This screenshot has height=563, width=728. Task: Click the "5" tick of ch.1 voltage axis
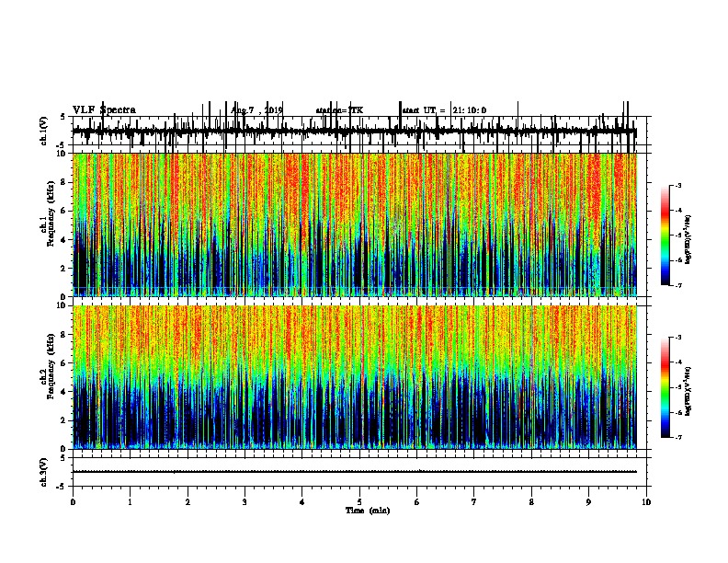[63, 117]
